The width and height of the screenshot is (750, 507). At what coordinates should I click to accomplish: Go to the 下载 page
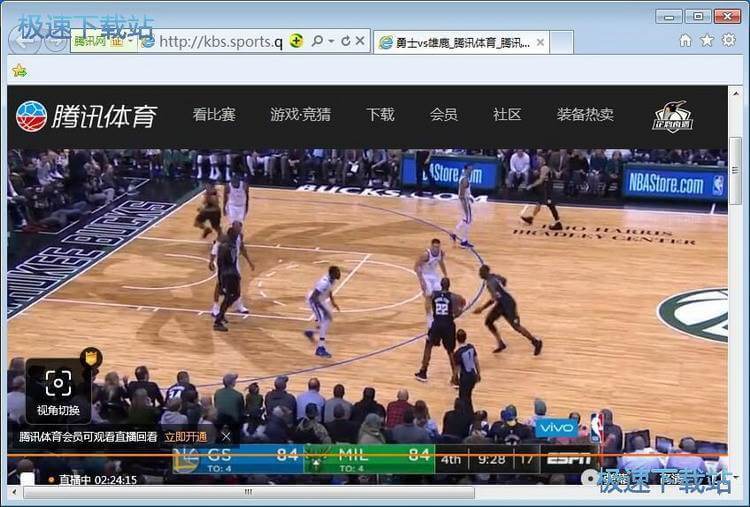click(380, 115)
